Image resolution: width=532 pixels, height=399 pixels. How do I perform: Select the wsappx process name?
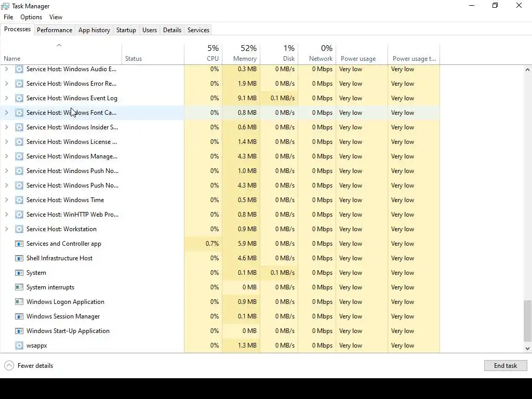point(37,345)
